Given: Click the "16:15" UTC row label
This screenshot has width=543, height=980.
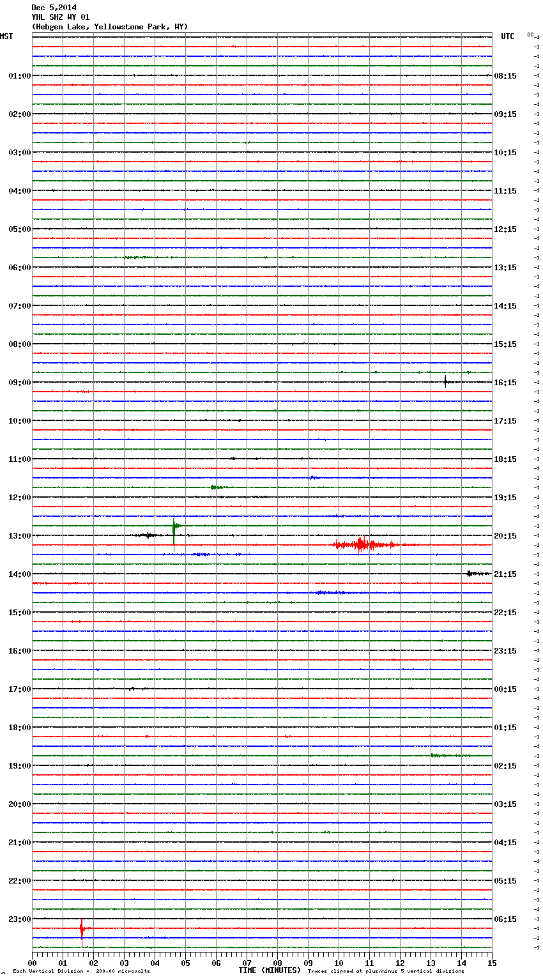Looking at the screenshot, I should [x=505, y=383].
